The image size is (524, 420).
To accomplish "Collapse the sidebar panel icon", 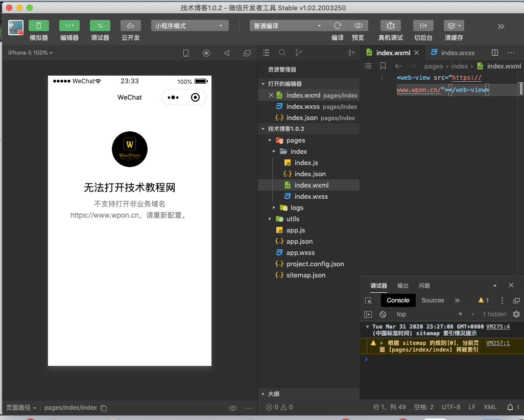I will (351, 53).
